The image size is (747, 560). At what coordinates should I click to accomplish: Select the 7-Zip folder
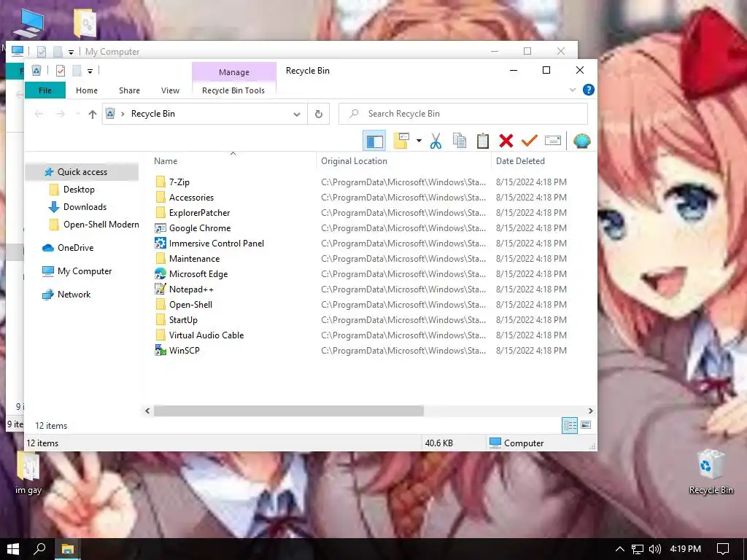(x=179, y=182)
